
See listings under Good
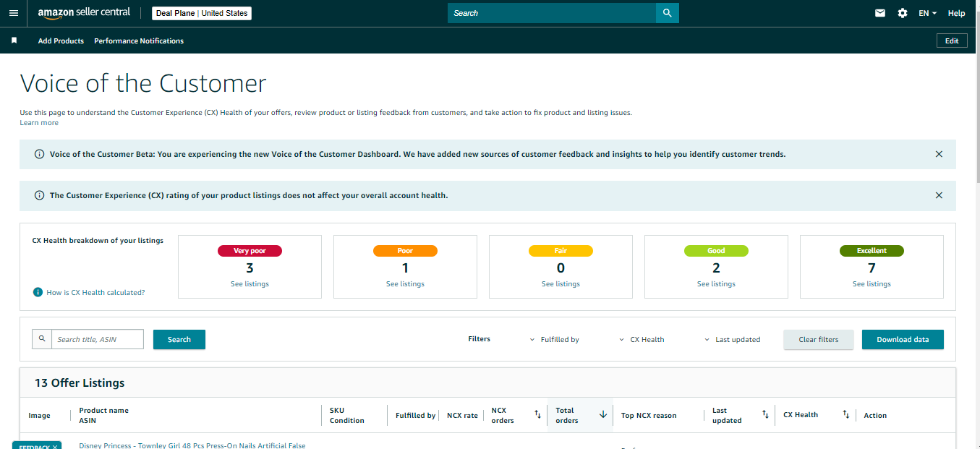point(716,283)
